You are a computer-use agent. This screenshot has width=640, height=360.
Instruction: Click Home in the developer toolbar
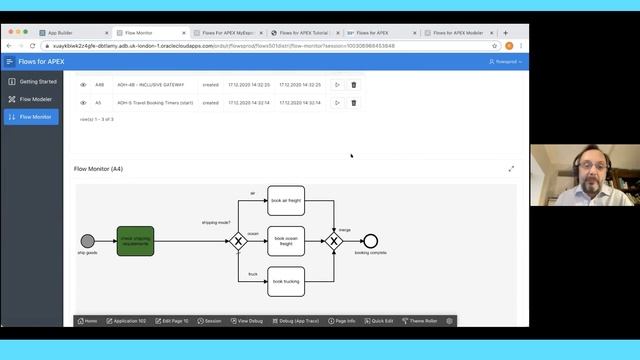click(x=87, y=321)
